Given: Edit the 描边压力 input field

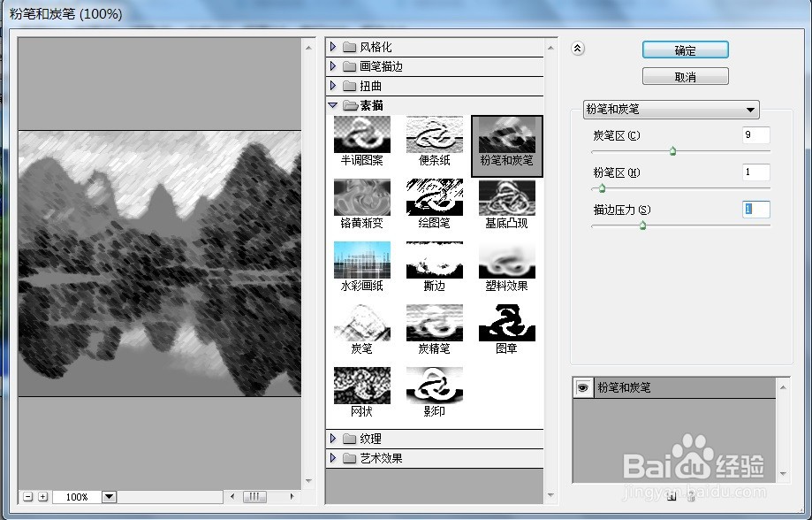Looking at the screenshot, I should point(755,210).
